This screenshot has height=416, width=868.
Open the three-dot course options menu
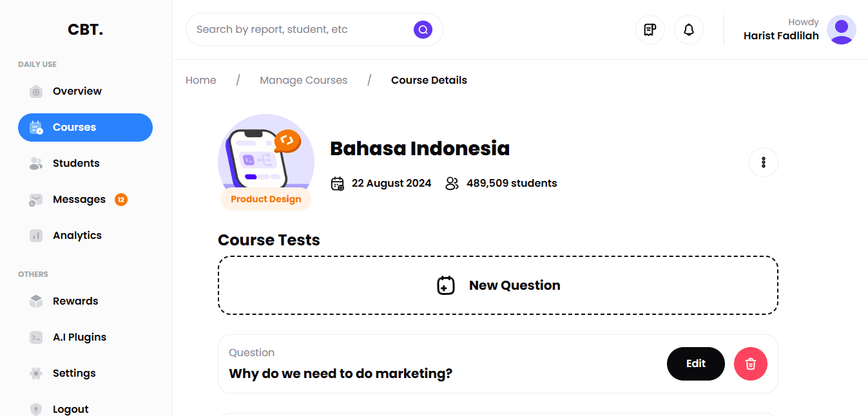pos(763,162)
